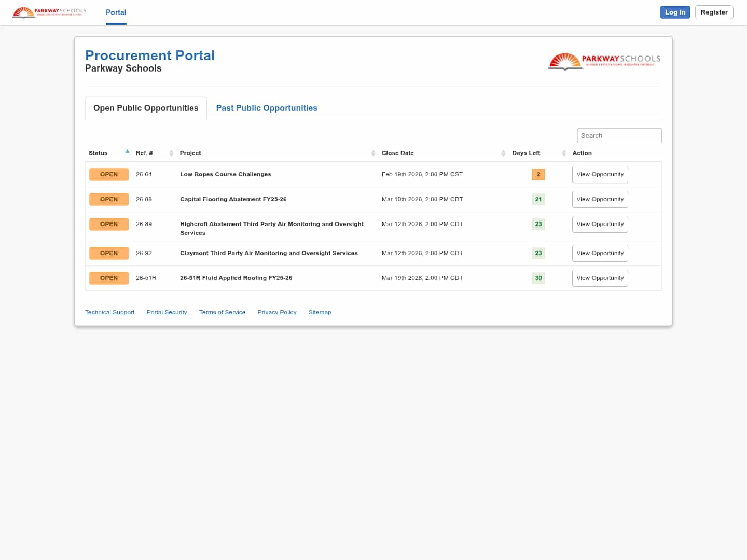Sort by Ref. # column sort arrows

[171, 153]
